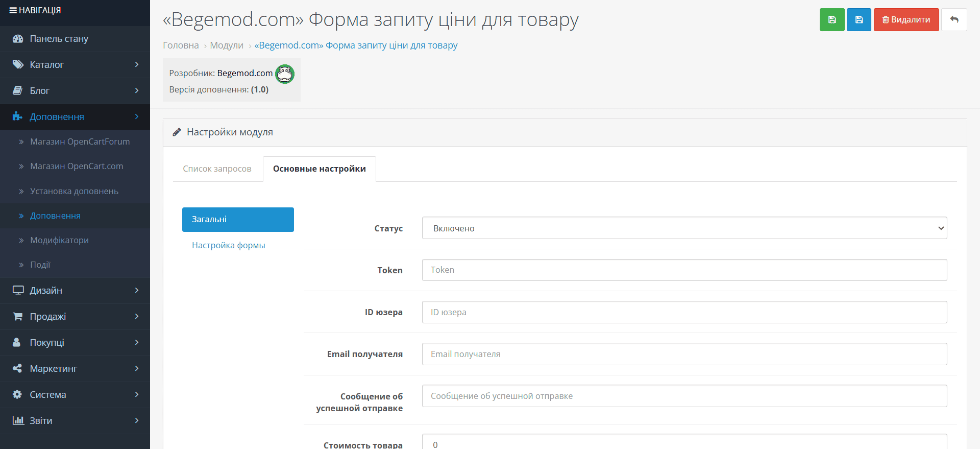Switch to Список запросов tab
Viewport: 980px width, 449px height.
click(217, 169)
